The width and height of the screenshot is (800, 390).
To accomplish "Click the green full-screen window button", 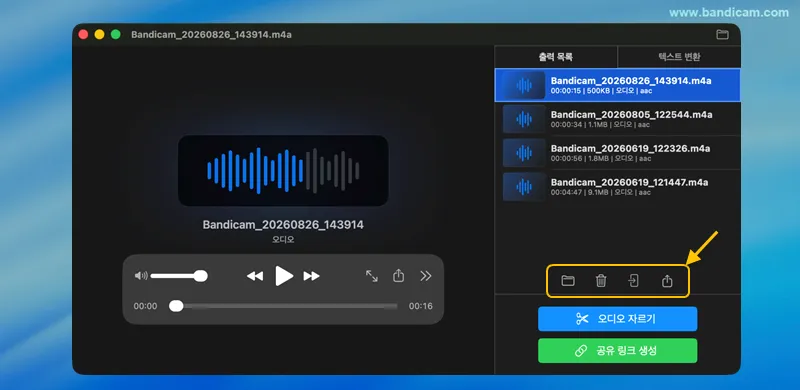I will click(x=116, y=34).
